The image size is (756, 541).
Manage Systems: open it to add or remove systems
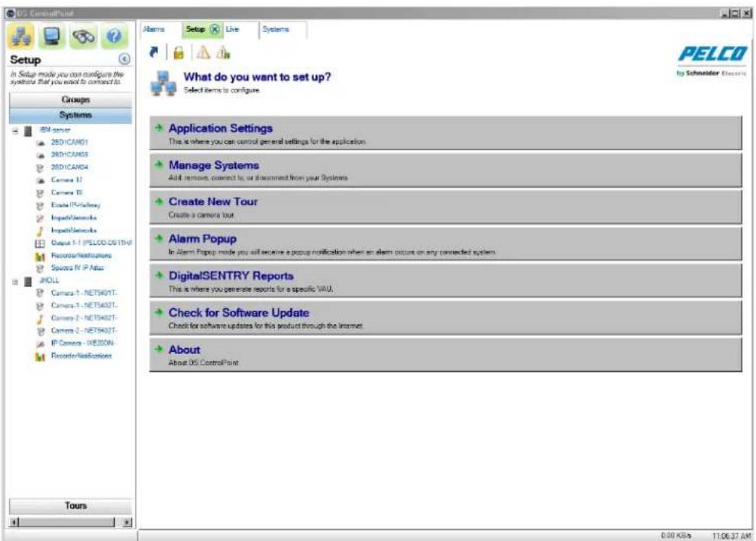tap(445, 170)
